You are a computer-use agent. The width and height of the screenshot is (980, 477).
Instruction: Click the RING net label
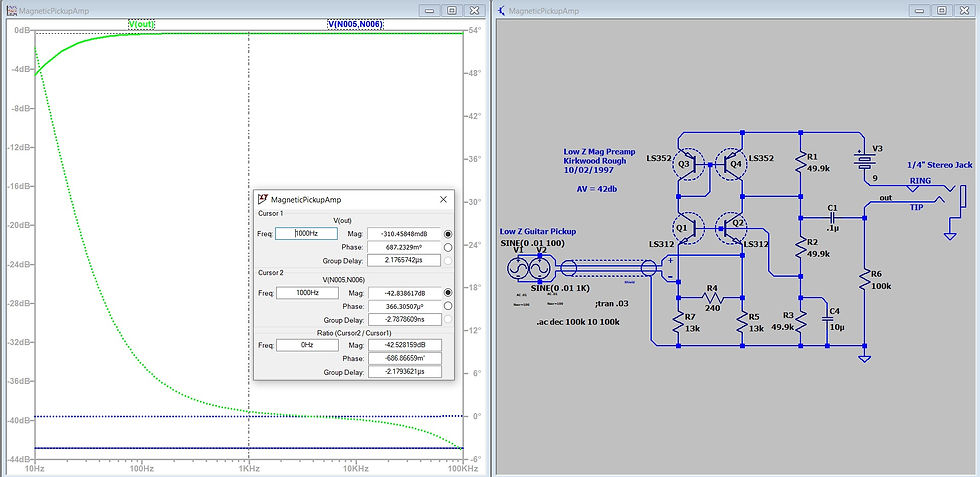click(920, 181)
